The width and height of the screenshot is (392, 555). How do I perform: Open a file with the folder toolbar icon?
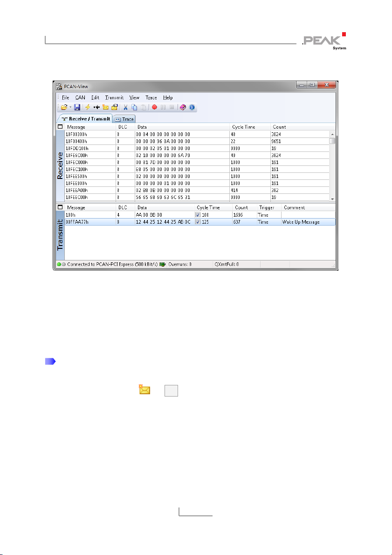pos(64,107)
